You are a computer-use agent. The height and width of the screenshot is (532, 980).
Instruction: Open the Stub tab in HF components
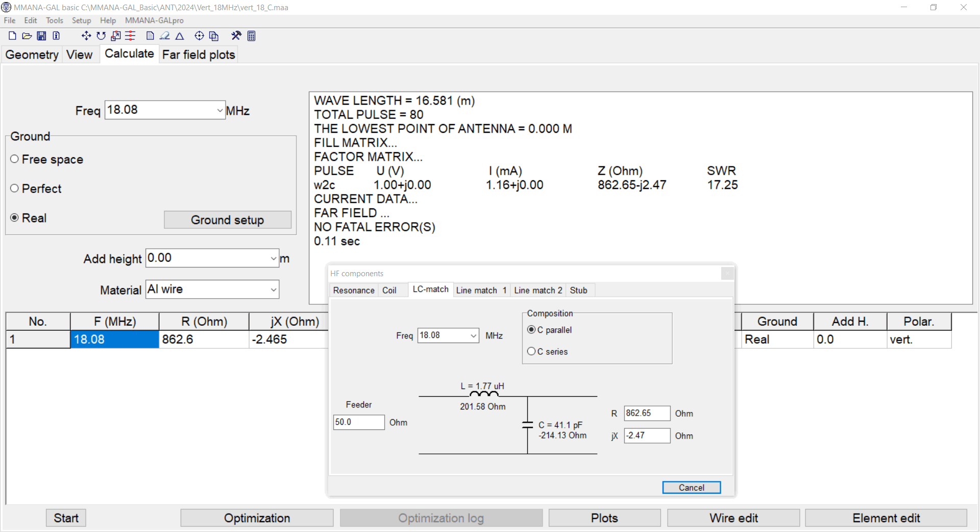(x=578, y=290)
